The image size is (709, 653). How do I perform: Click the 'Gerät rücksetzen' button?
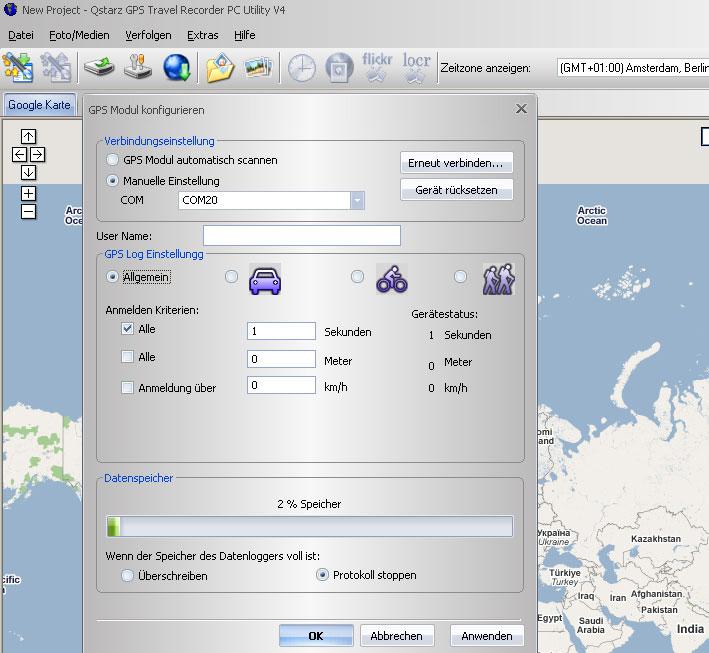point(456,190)
